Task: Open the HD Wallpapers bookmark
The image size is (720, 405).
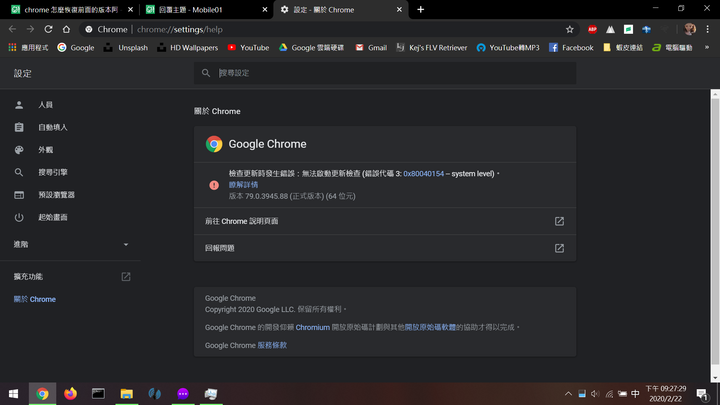Action: [x=187, y=47]
